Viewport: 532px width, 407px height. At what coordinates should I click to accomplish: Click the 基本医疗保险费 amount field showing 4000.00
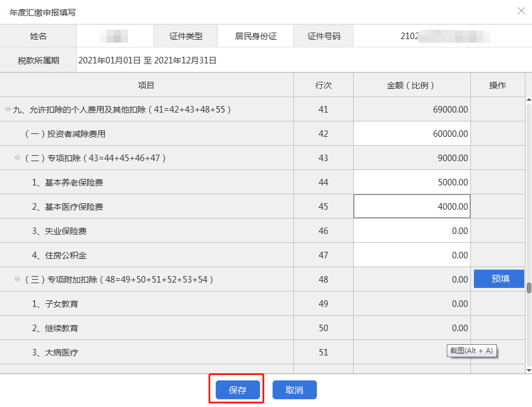click(x=412, y=207)
